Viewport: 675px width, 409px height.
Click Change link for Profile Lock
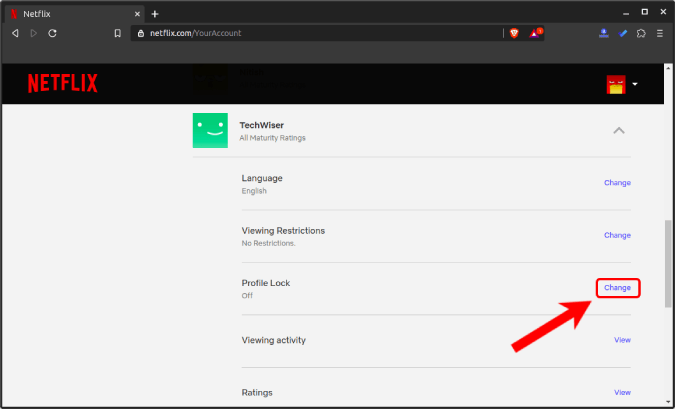(617, 288)
